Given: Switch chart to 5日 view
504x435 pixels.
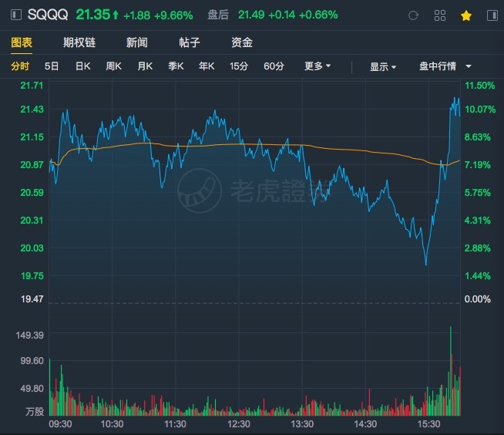Looking at the screenshot, I should (52, 66).
